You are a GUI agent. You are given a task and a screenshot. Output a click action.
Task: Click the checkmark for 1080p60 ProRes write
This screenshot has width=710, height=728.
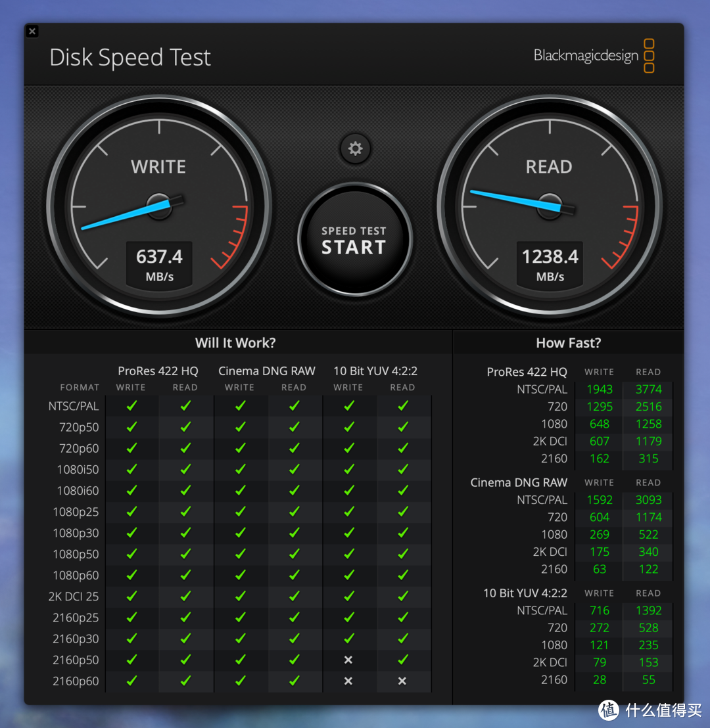pyautogui.click(x=131, y=575)
